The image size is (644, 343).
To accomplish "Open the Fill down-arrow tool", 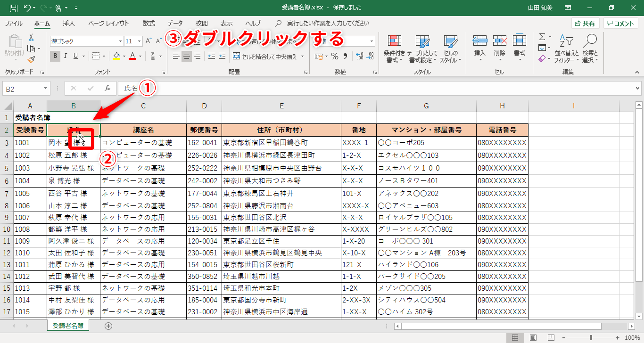I will pyautogui.click(x=542, y=48).
